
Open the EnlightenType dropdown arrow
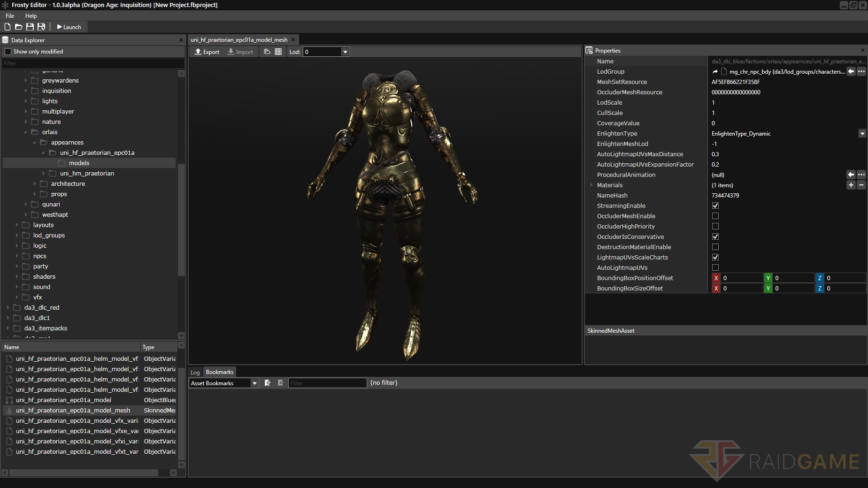[862, 133]
